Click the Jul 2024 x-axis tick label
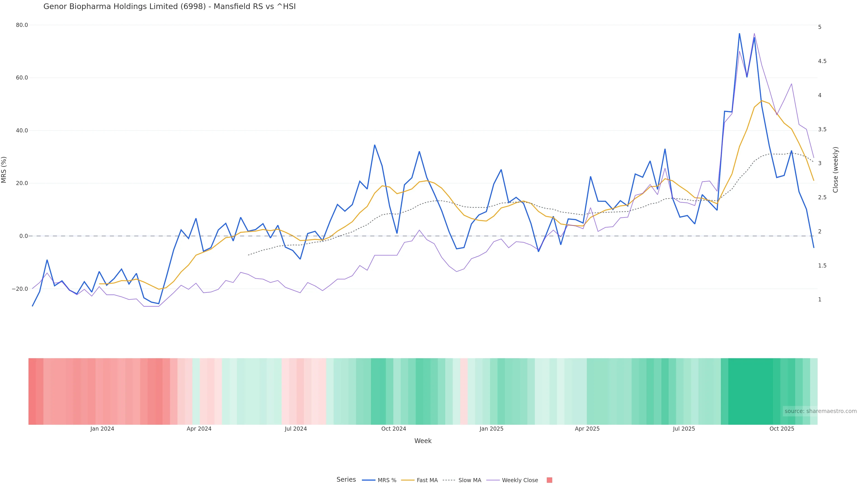The image size is (868, 488). 295,429
